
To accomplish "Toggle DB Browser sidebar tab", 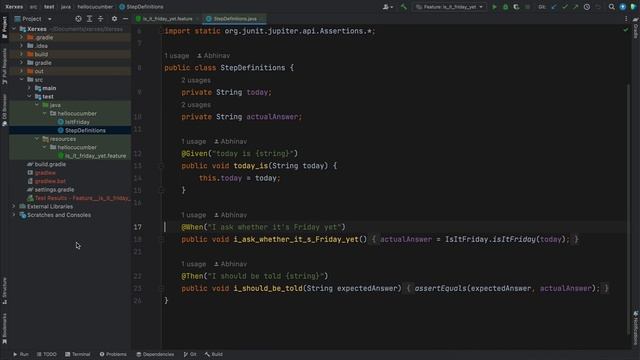I will point(4,110).
